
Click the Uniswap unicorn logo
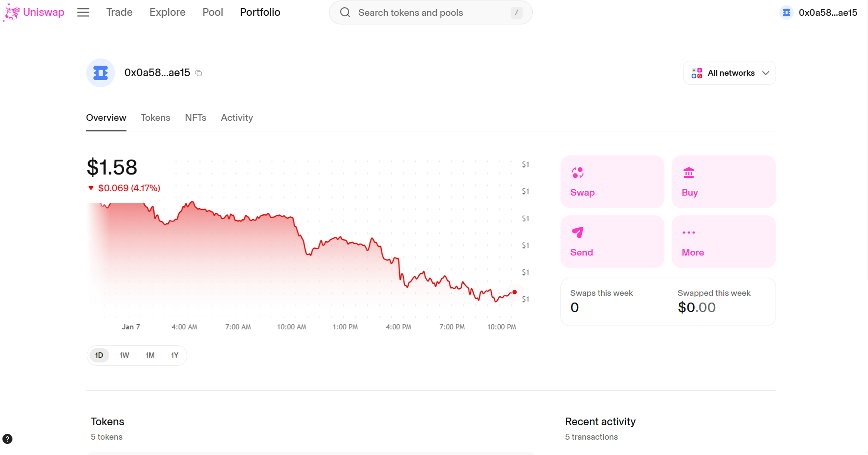[11, 12]
